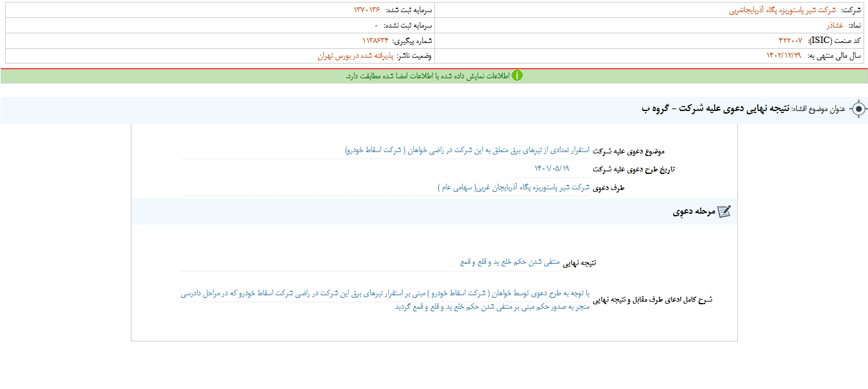Click the notepad pencil icon beside مرحله دعوی
This screenshot has height=389, width=868.
[x=724, y=212]
